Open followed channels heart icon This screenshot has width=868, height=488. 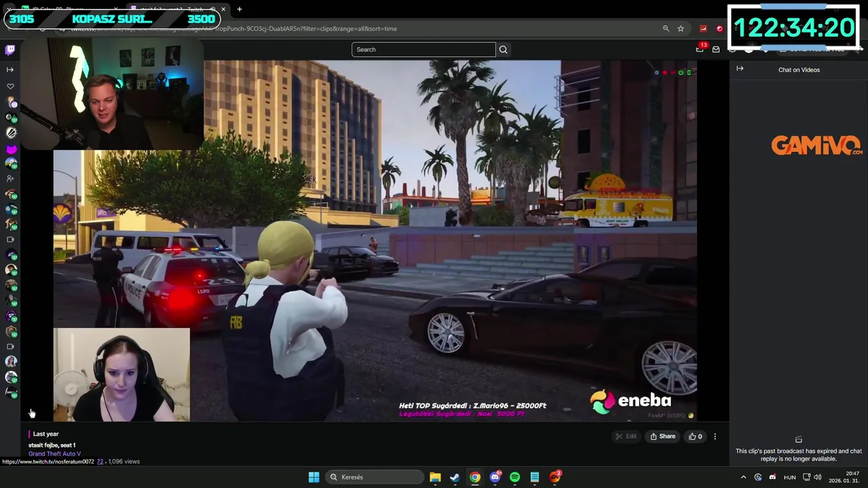10,87
